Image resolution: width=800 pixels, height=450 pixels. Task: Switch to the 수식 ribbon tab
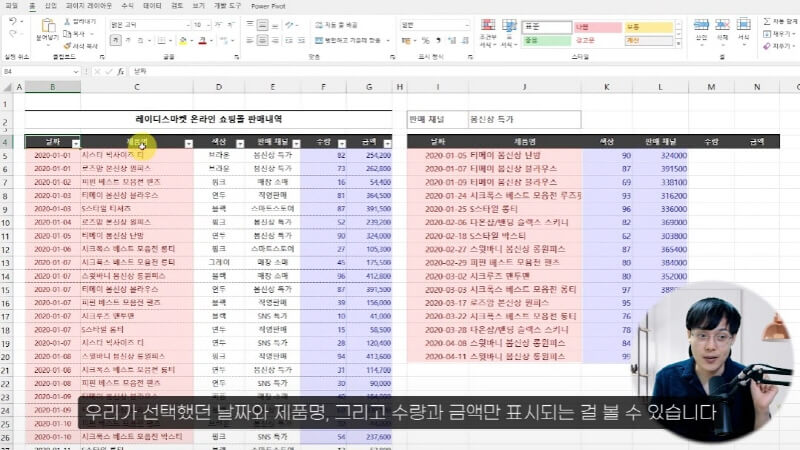pyautogui.click(x=128, y=6)
